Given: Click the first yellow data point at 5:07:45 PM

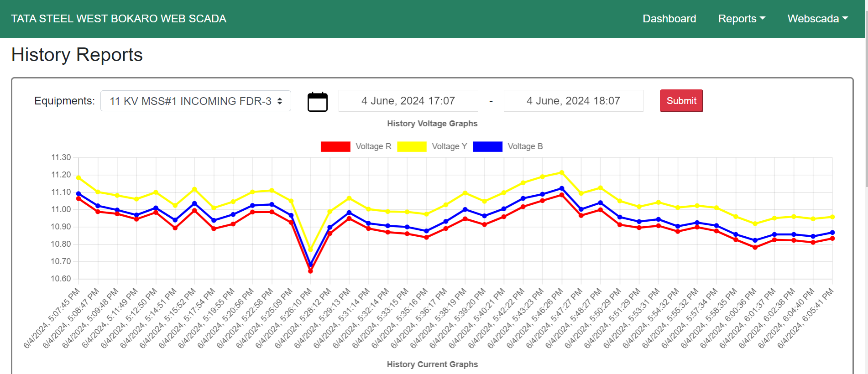Looking at the screenshot, I should pos(78,177).
